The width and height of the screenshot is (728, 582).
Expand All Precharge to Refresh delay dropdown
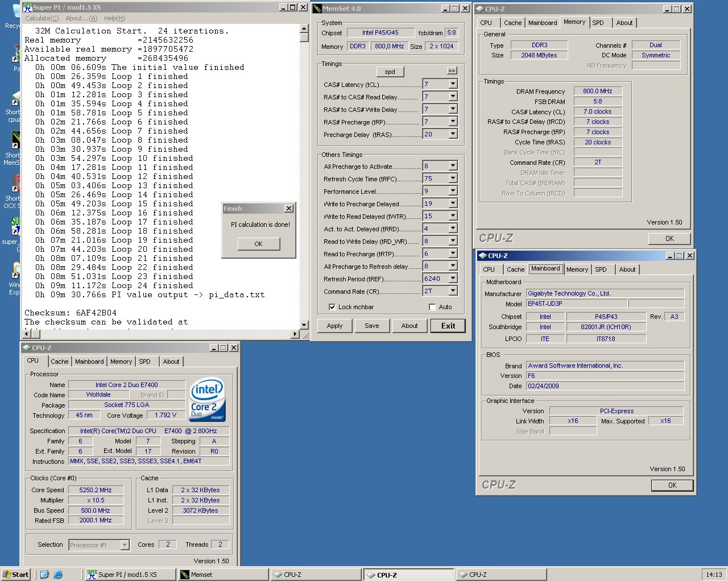click(453, 266)
